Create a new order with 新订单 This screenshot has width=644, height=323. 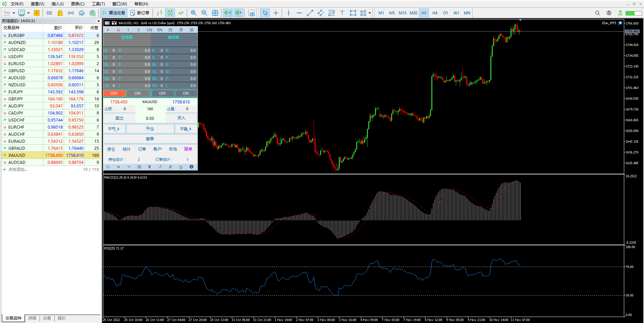point(140,13)
